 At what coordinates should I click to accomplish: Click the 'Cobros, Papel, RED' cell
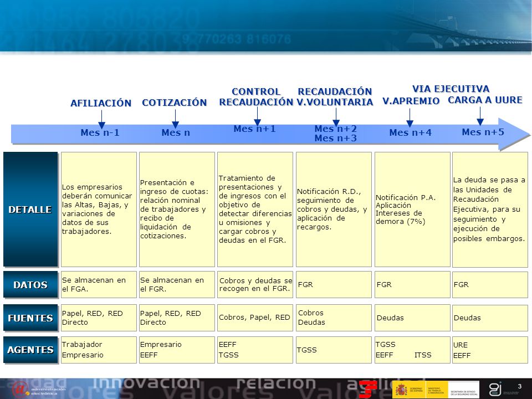255,318
